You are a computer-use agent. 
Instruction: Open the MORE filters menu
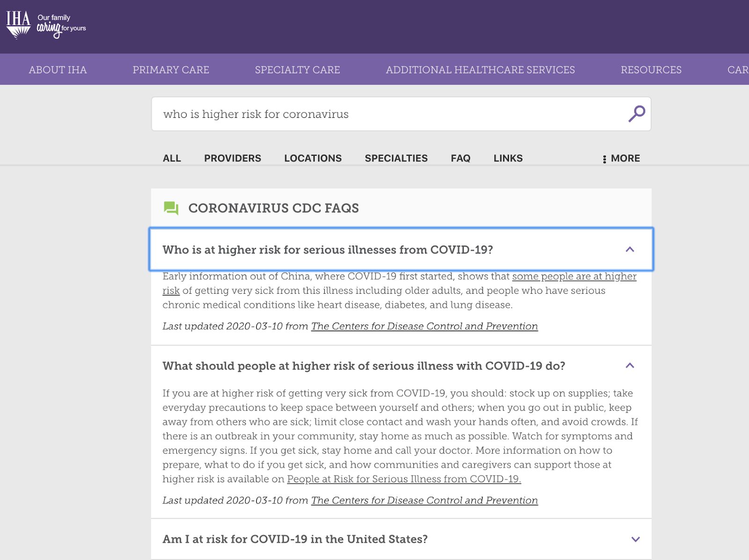(x=621, y=159)
